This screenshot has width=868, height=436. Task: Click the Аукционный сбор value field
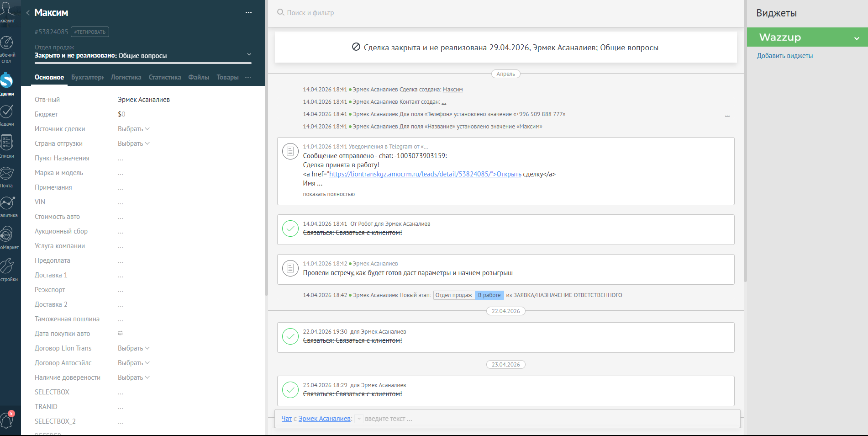point(121,232)
